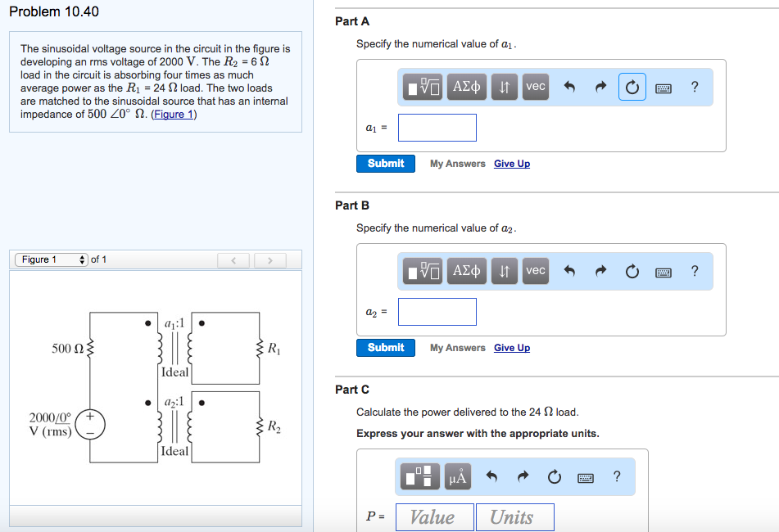Viewport: 779px width, 532px height.
Task: Open the on-screen keyboard icon in Part B
Action: (662, 271)
